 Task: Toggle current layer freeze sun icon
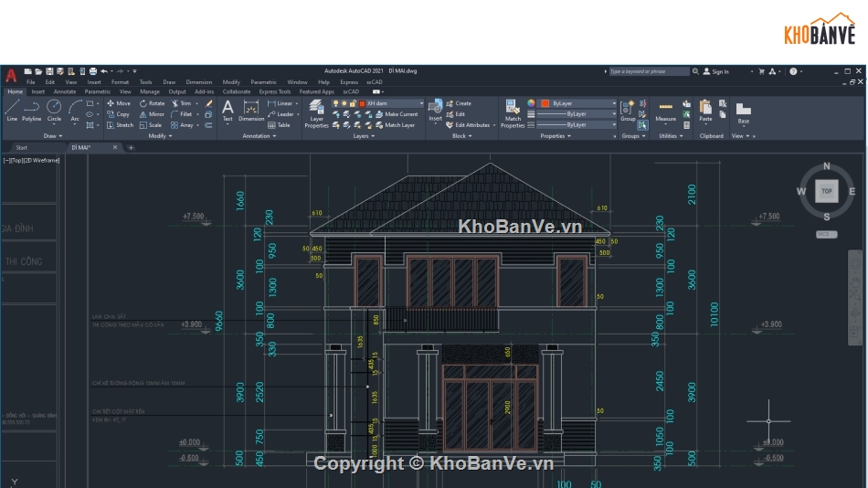(x=344, y=103)
